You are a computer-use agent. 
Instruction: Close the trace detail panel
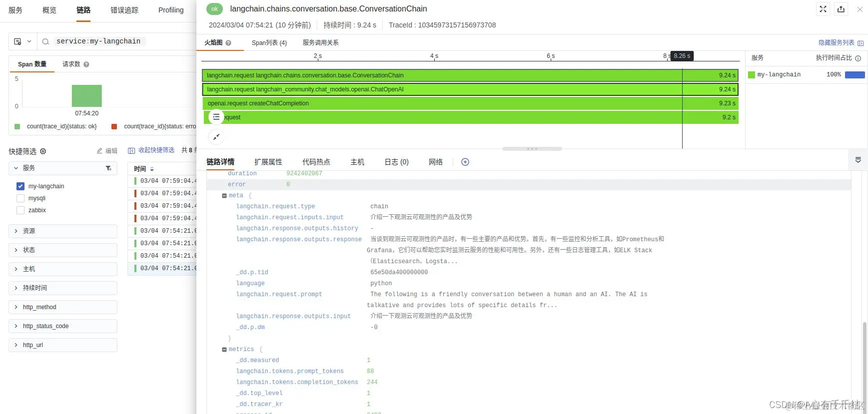pos(860,9)
